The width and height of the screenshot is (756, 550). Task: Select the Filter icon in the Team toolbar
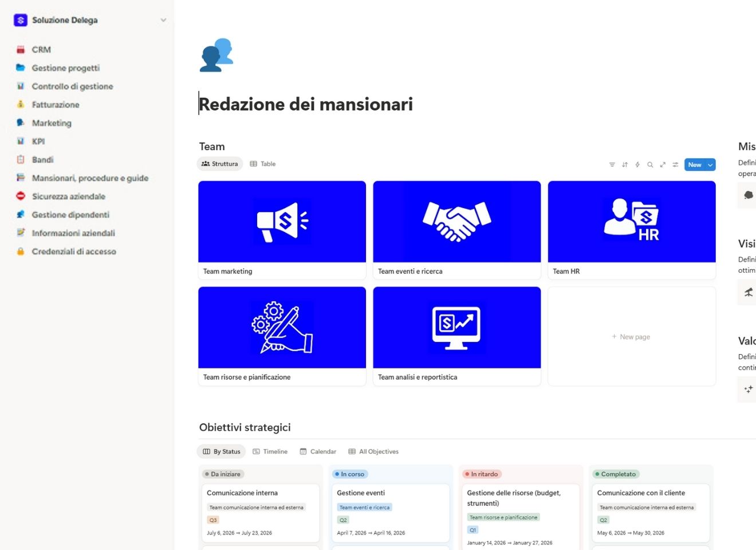pos(612,164)
